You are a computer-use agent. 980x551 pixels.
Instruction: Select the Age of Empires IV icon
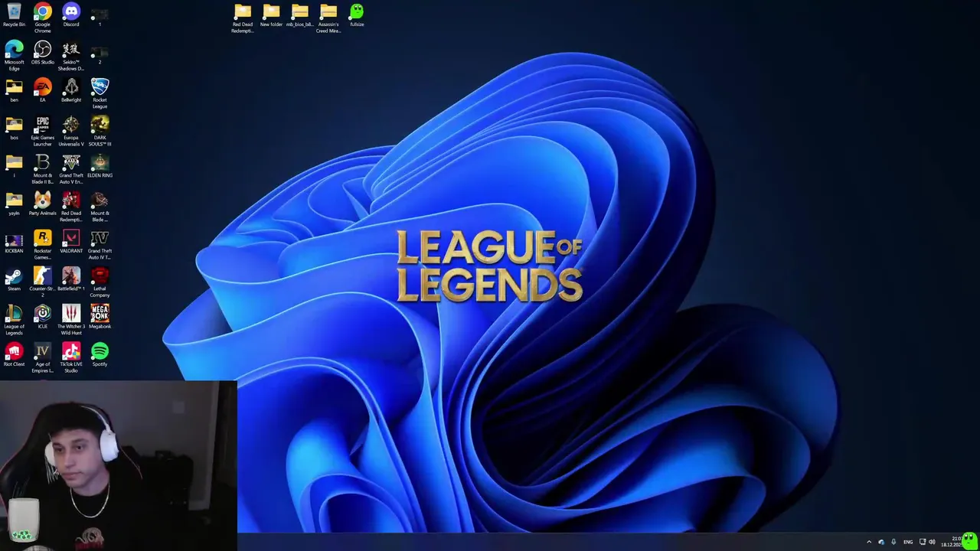pos(42,357)
